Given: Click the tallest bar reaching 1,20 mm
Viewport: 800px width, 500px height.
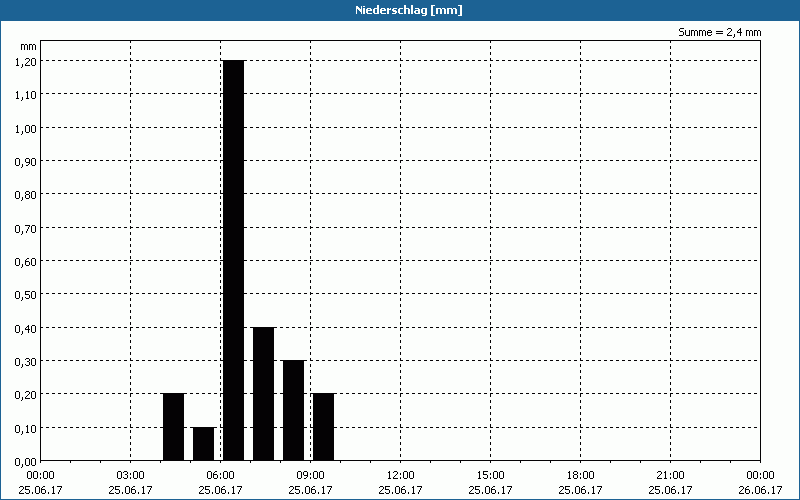Looking at the screenshot, I should click(x=234, y=260).
